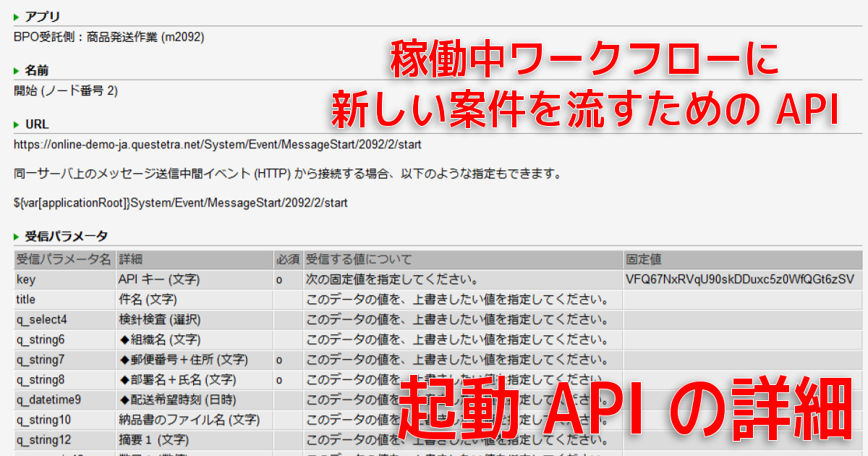Click the green arrow beside アプリ heading

(17, 17)
